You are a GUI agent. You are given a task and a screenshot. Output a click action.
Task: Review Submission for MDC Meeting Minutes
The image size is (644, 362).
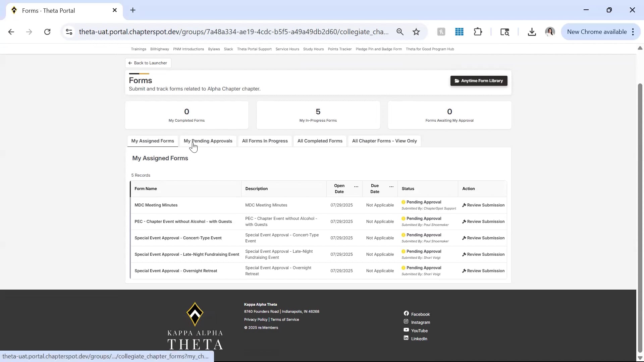(483, 205)
